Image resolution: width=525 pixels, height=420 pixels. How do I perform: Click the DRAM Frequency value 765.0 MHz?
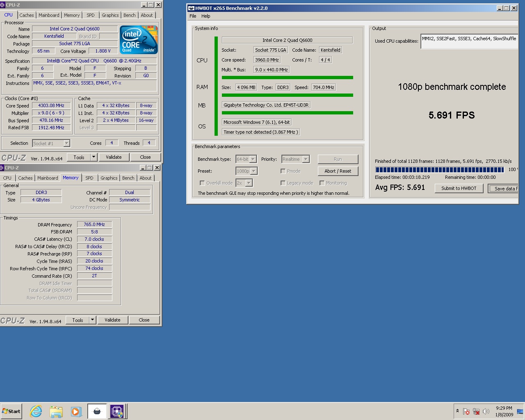point(94,224)
